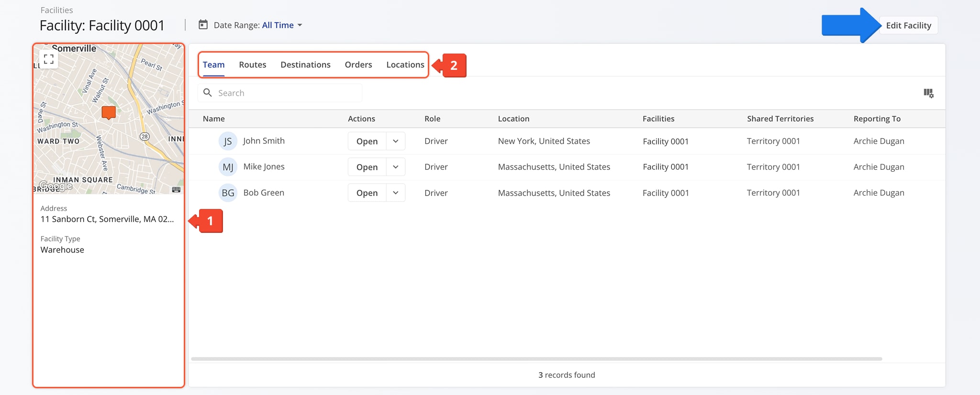Expand actions dropdown arrow for Mike Jones
Viewport: 980px width, 395px height.
coord(396,167)
